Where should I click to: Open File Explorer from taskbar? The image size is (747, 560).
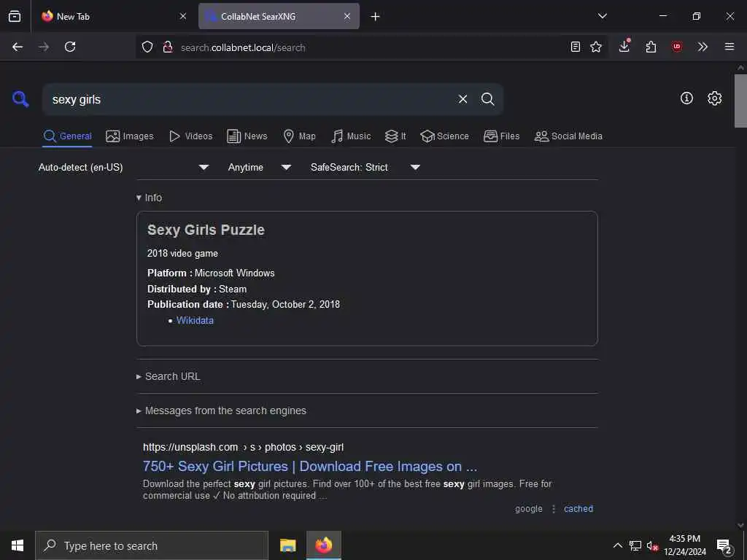pyautogui.click(x=287, y=545)
